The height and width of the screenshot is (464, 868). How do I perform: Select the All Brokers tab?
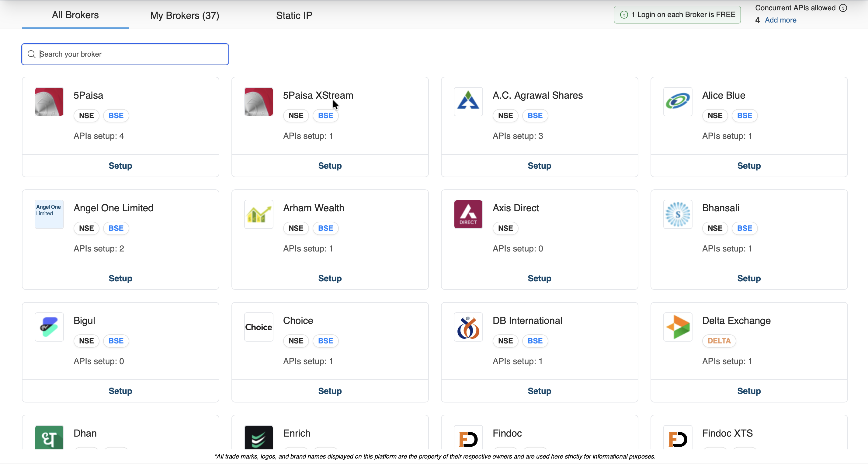tap(75, 15)
